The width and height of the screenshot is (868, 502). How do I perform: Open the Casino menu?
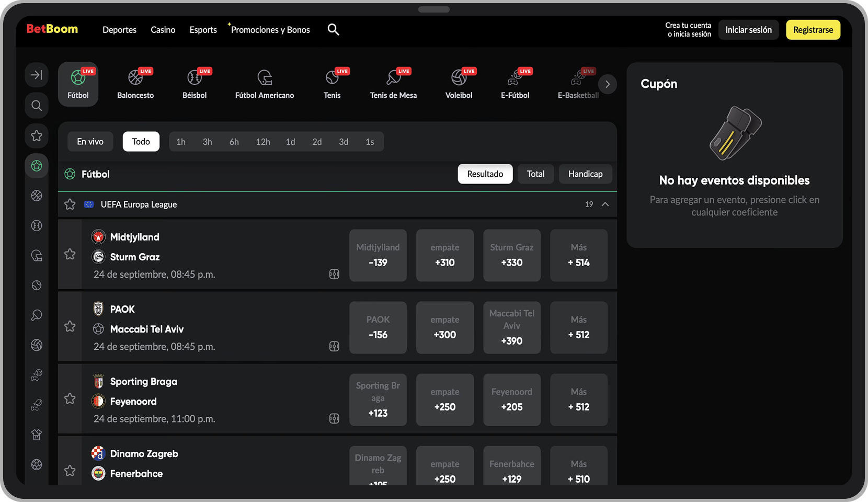(163, 30)
